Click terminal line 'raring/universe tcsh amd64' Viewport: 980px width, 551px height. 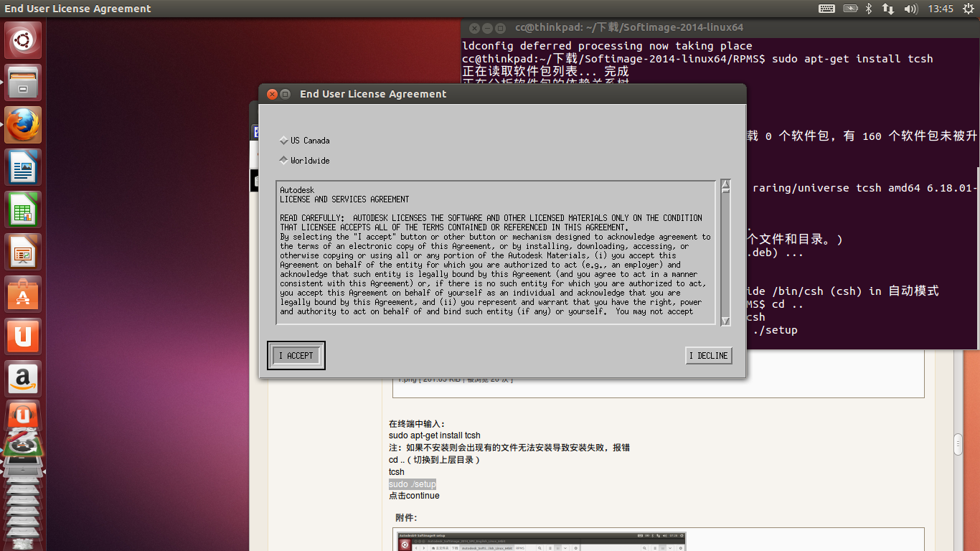[x=865, y=188]
